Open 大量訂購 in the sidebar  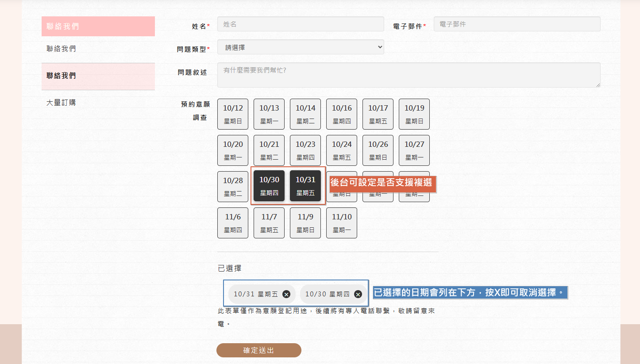[x=61, y=103]
